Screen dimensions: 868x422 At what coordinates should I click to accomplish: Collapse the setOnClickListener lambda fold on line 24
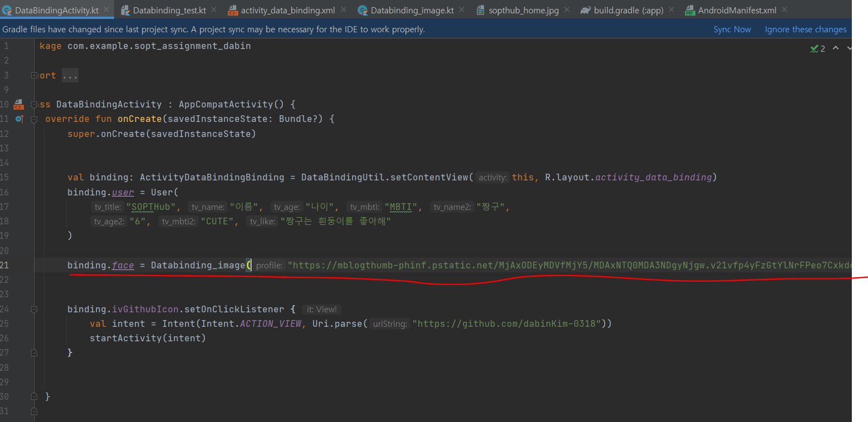(35, 309)
